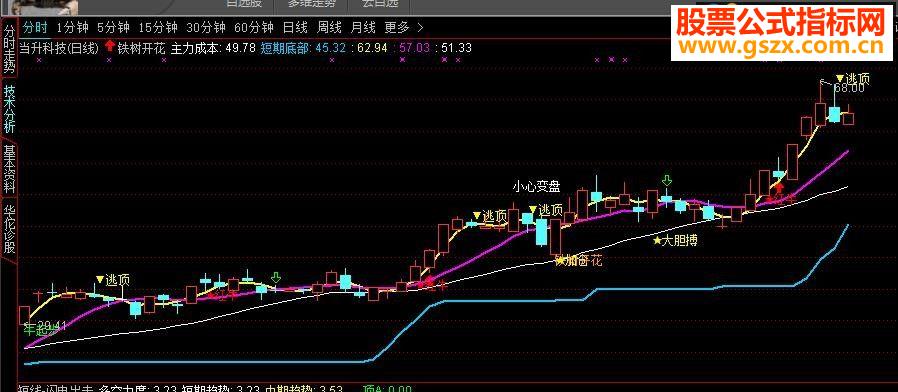Show the 周线 weekly chart
This screenshot has height=392, width=898.
point(329,27)
